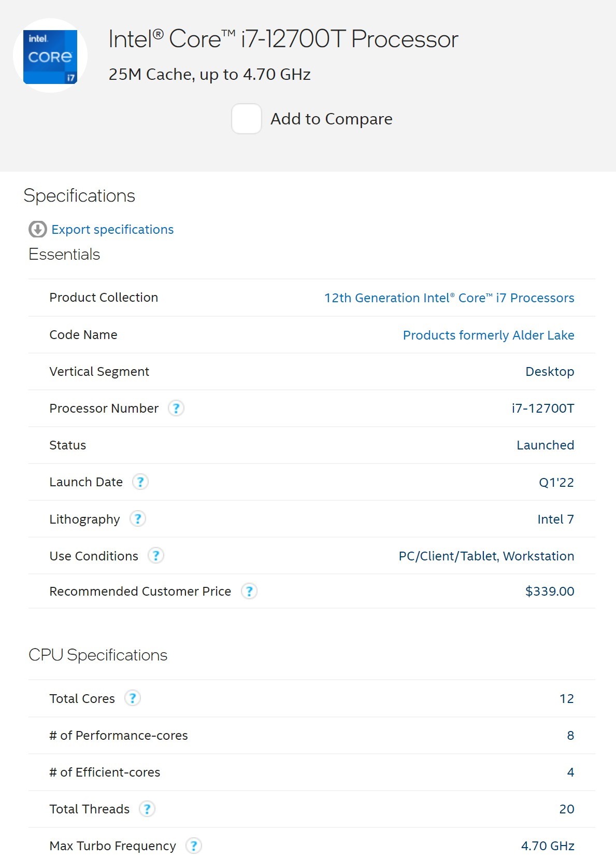Click the Intel Core i7-12700T Processor title
The width and height of the screenshot is (616, 858).
pos(283,39)
